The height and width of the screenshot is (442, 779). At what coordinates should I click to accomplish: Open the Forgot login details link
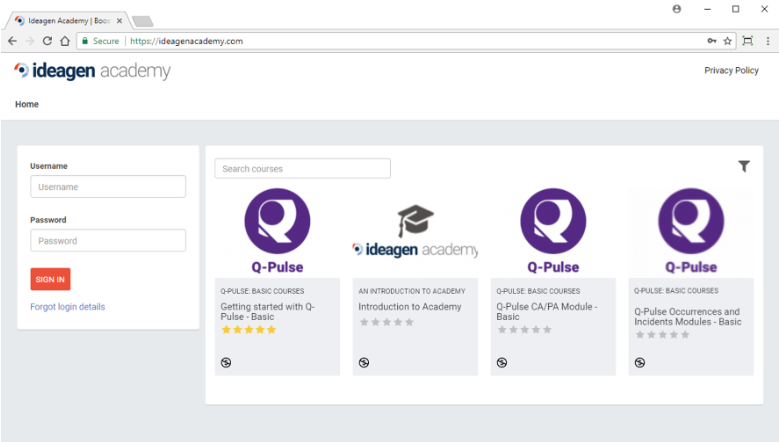[x=68, y=307]
